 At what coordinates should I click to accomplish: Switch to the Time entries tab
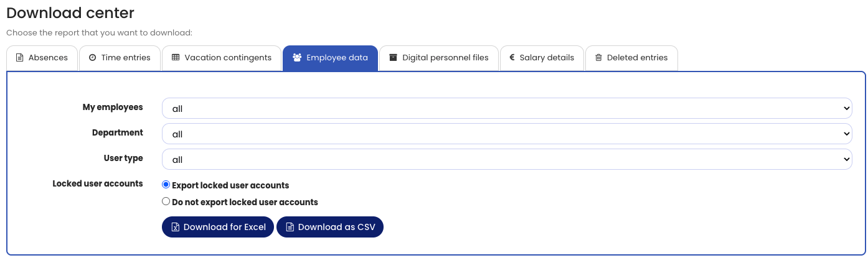pos(120,58)
